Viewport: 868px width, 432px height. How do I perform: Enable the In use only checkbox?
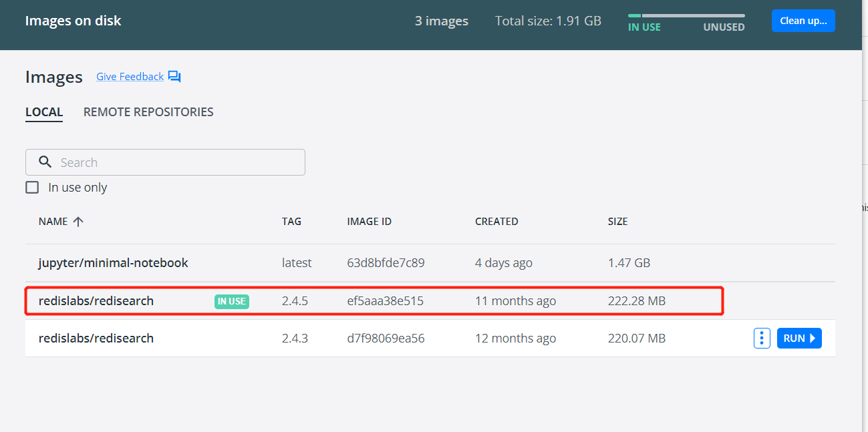(x=32, y=187)
